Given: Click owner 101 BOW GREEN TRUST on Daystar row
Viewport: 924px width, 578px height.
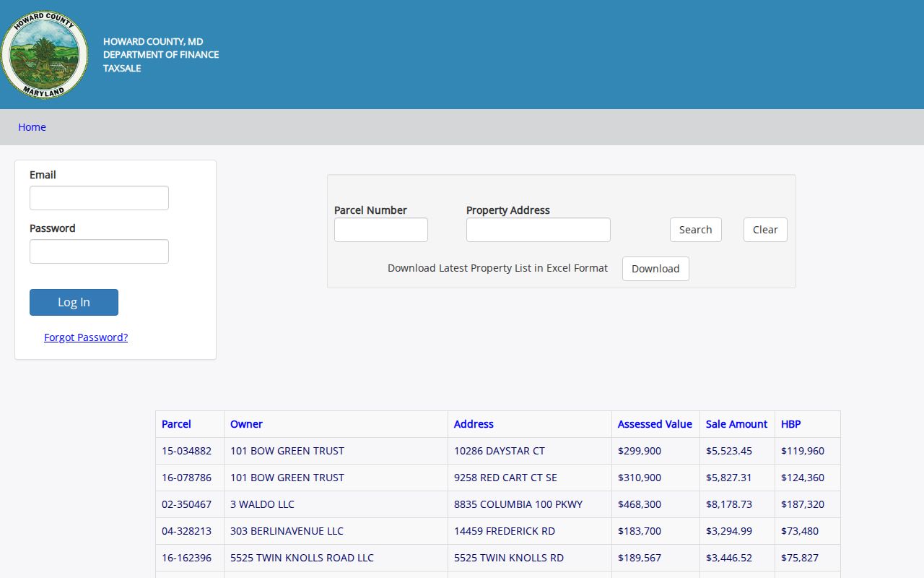Looking at the screenshot, I should click(x=287, y=451).
